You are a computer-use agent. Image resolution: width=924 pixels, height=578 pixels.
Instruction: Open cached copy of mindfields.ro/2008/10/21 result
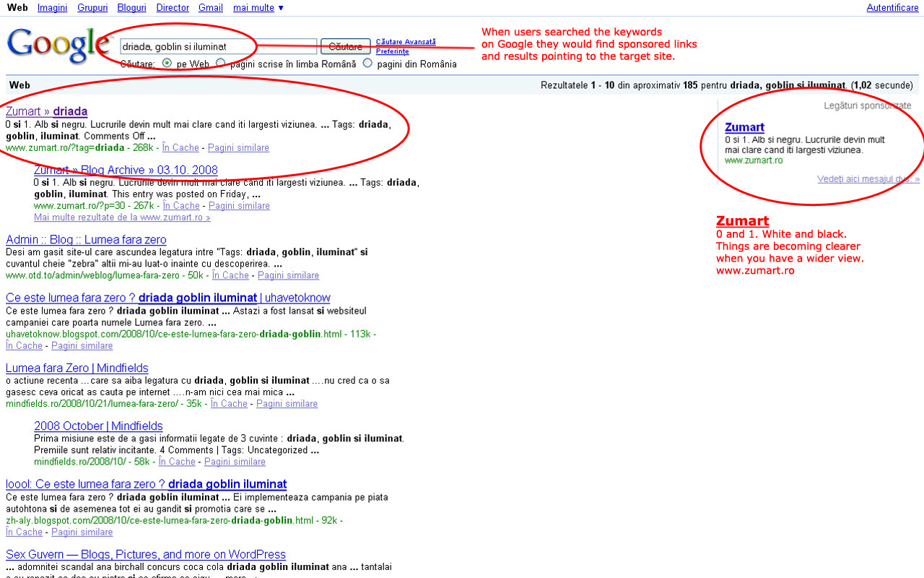[x=229, y=404]
